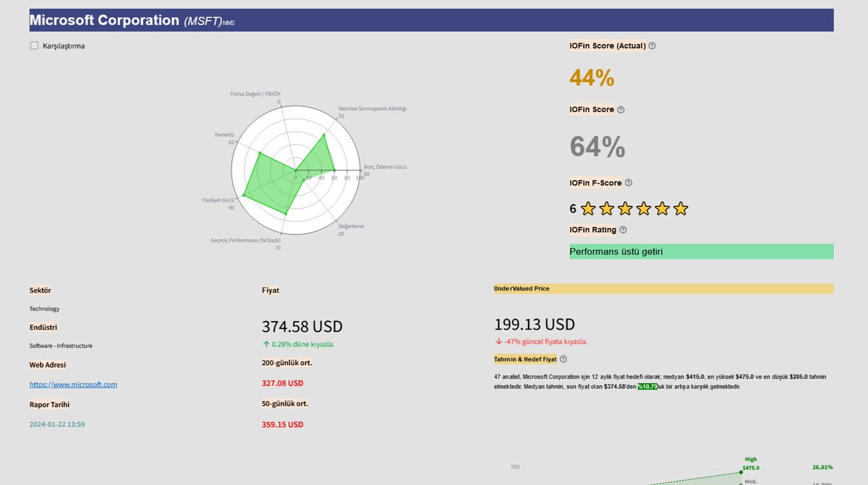
Task: Select the third F-Score star
Action: [x=625, y=209]
